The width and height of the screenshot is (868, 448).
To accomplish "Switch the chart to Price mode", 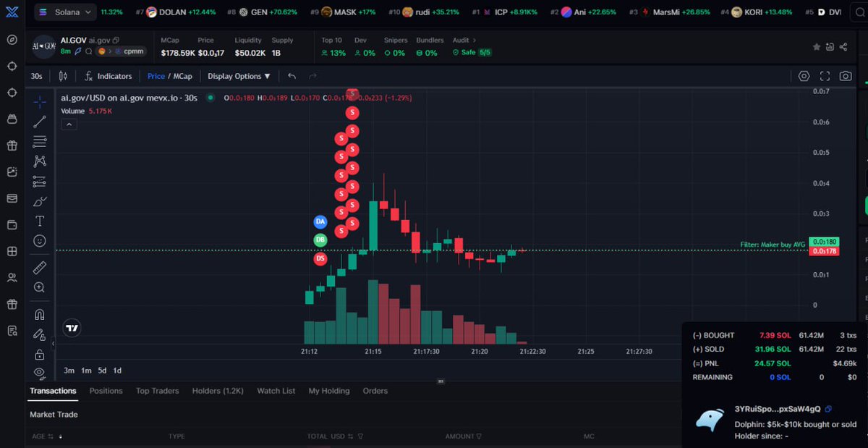I will click(156, 76).
